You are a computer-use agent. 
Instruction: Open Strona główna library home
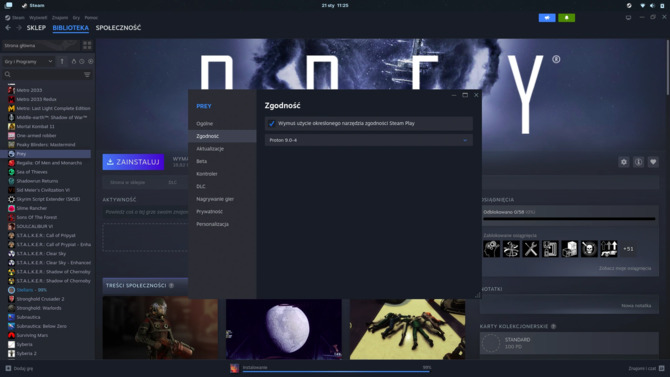(x=41, y=45)
